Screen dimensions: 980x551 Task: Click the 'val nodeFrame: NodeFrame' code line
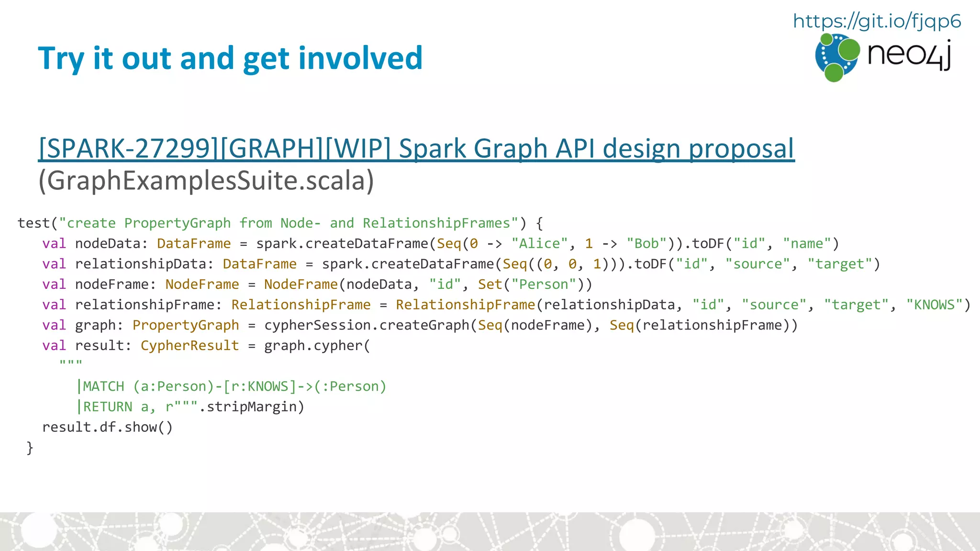coord(317,285)
